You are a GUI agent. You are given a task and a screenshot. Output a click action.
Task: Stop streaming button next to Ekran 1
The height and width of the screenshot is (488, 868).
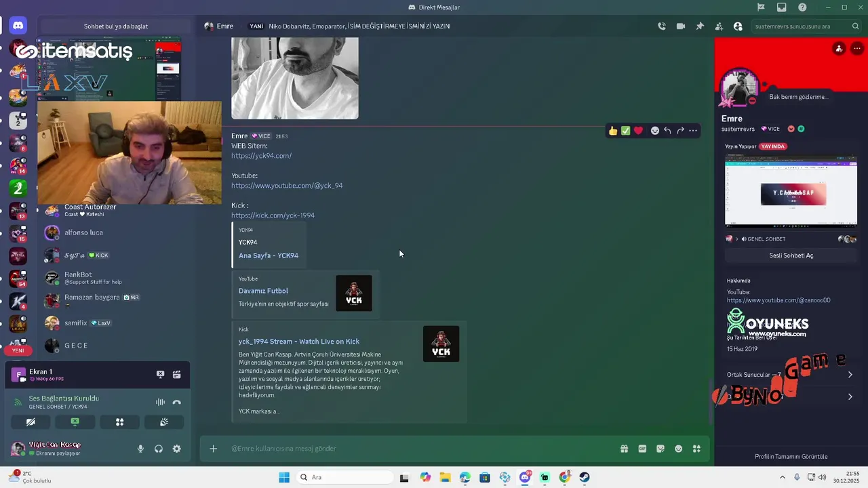pyautogui.click(x=160, y=374)
